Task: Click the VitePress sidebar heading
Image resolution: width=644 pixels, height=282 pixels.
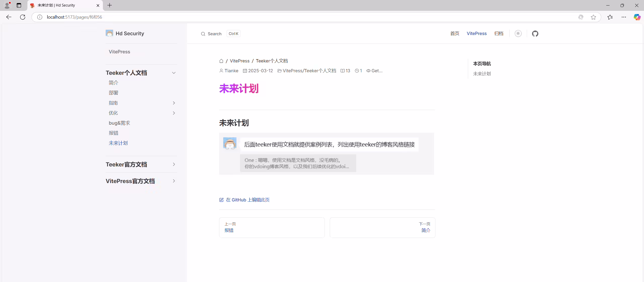Action: click(x=119, y=52)
